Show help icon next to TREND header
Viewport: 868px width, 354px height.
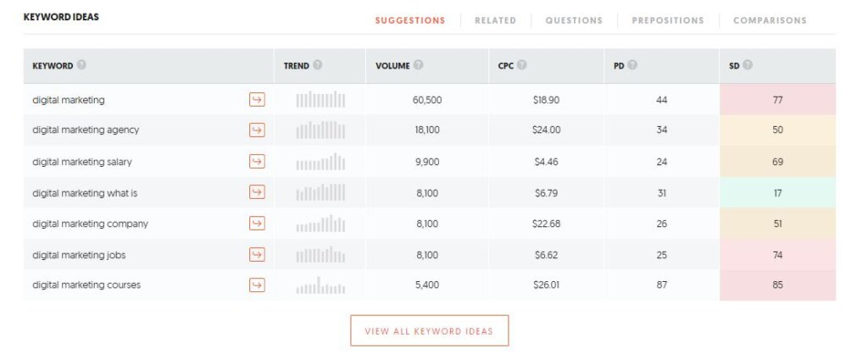(x=317, y=64)
